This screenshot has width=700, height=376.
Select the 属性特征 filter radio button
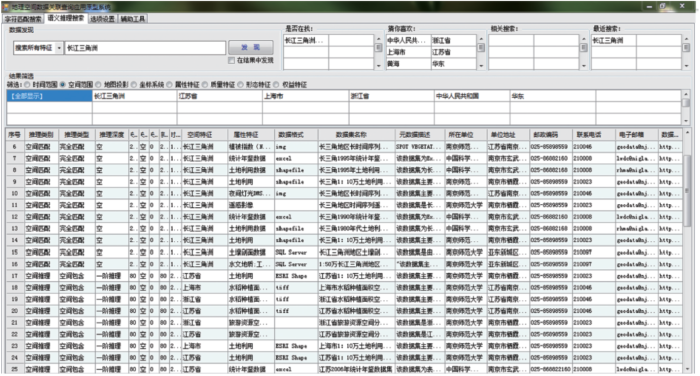[x=170, y=84]
